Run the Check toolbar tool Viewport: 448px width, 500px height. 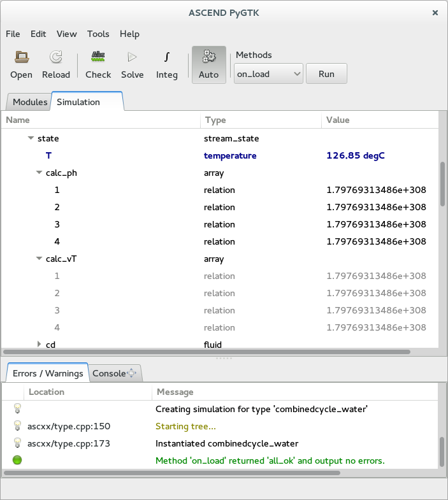98,58
